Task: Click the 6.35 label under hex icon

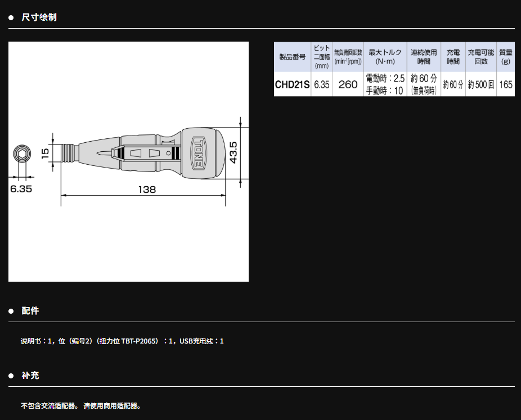Action: [x=21, y=189]
